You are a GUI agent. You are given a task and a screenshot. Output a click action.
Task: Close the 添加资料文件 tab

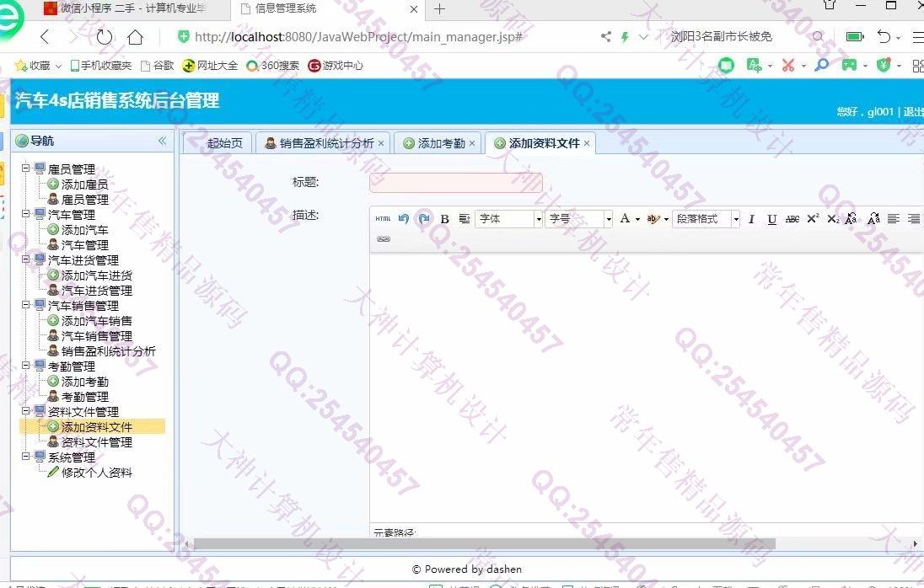(586, 143)
